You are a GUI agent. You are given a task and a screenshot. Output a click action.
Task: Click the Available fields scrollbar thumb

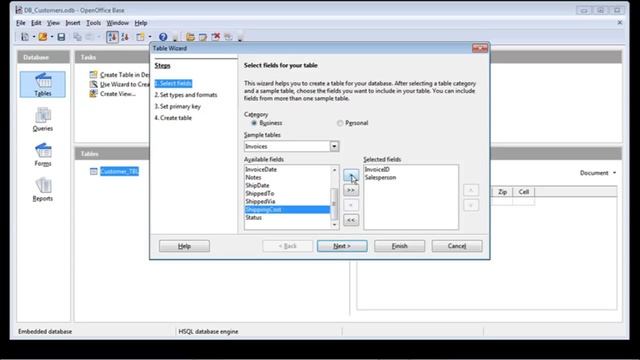tap(334, 204)
